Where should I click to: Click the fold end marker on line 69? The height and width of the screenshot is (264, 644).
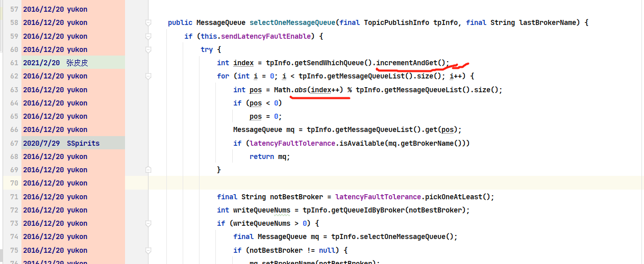(x=148, y=170)
